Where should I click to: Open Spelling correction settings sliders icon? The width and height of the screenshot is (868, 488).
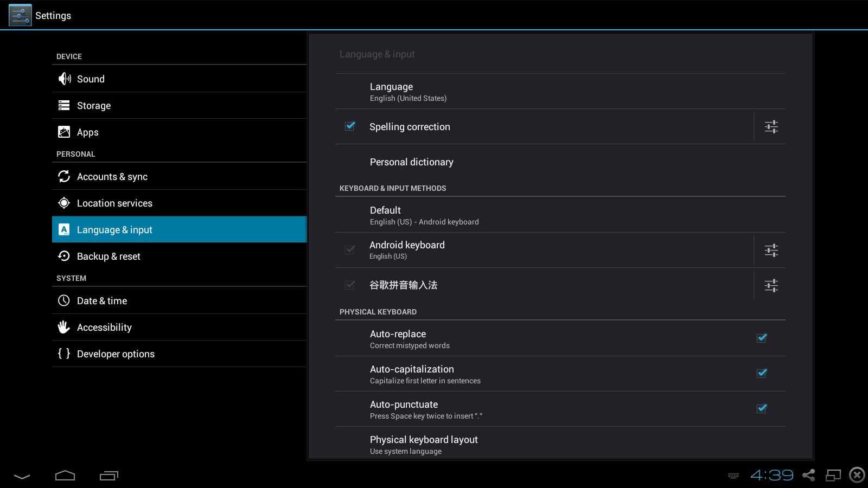771,127
